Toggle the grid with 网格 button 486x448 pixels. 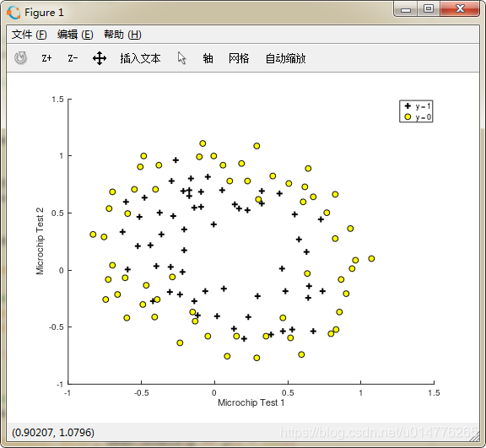tap(239, 58)
